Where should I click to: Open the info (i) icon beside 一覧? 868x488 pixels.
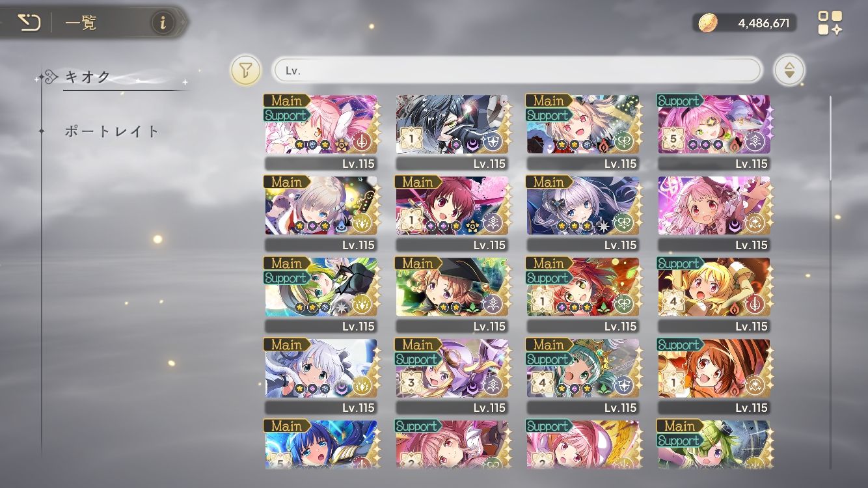tap(163, 23)
